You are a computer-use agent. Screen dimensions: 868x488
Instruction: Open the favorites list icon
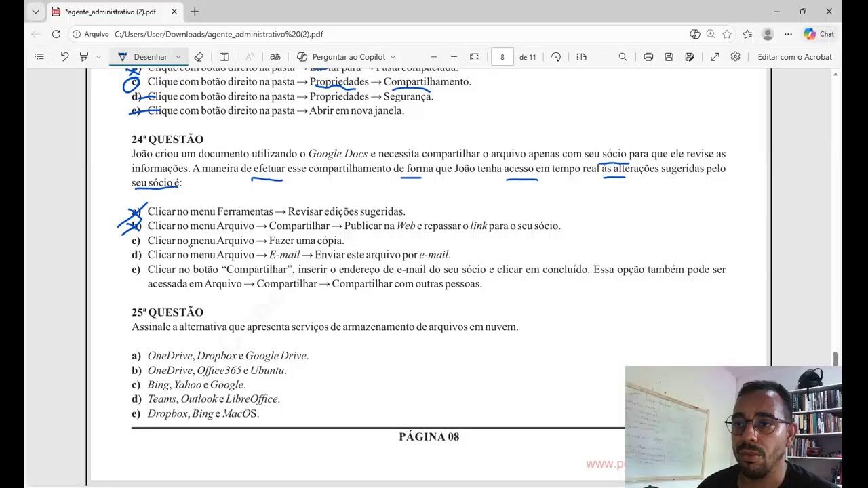(x=747, y=34)
